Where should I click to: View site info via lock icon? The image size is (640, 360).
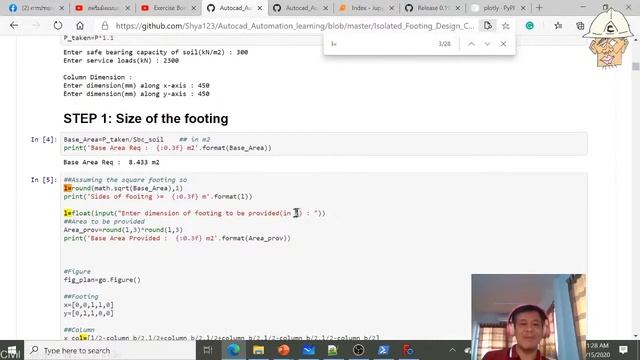click(105, 26)
